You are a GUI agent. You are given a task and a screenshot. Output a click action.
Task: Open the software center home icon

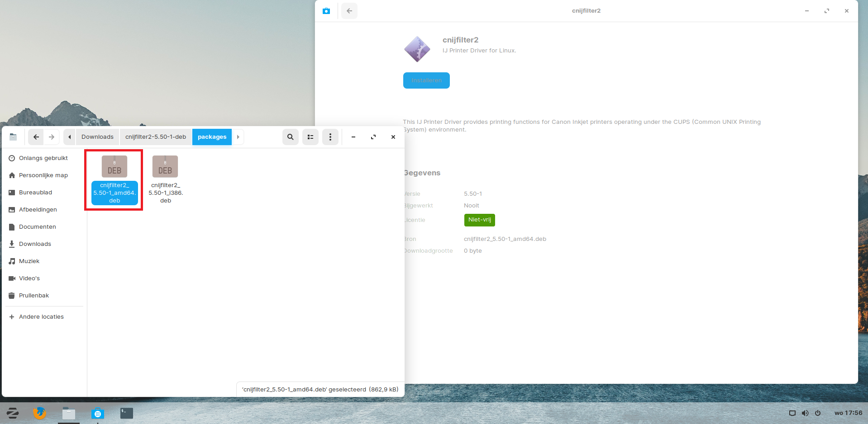(x=326, y=11)
